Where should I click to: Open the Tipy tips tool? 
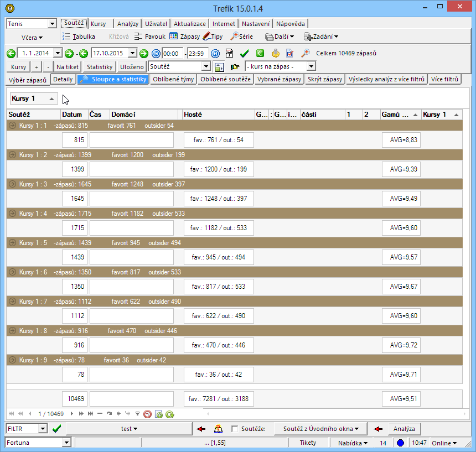point(213,37)
